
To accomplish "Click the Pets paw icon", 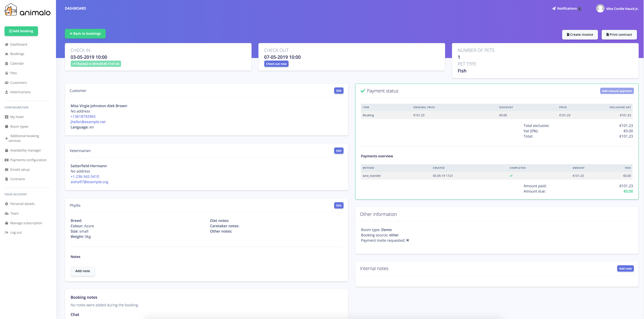I will [x=6, y=73].
